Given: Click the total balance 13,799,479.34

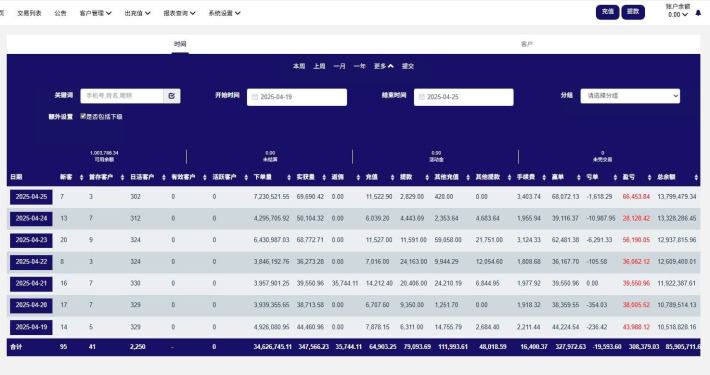Looking at the screenshot, I should coord(677,197).
